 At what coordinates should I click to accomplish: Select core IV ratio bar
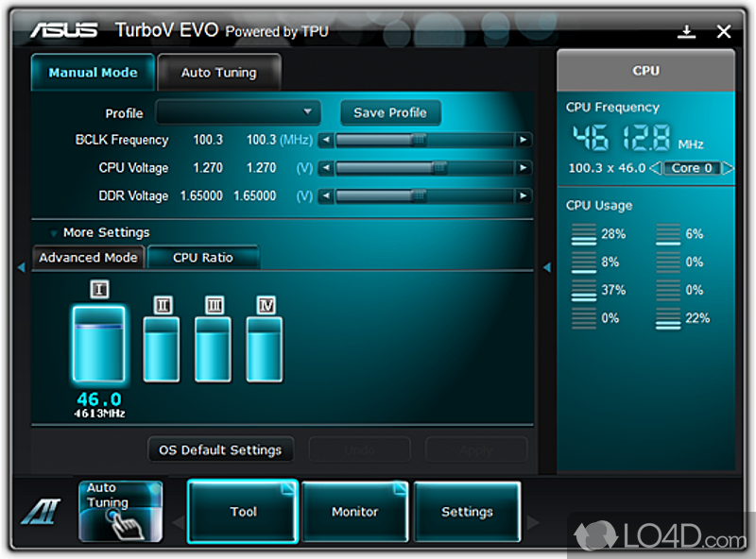pyautogui.click(x=265, y=349)
